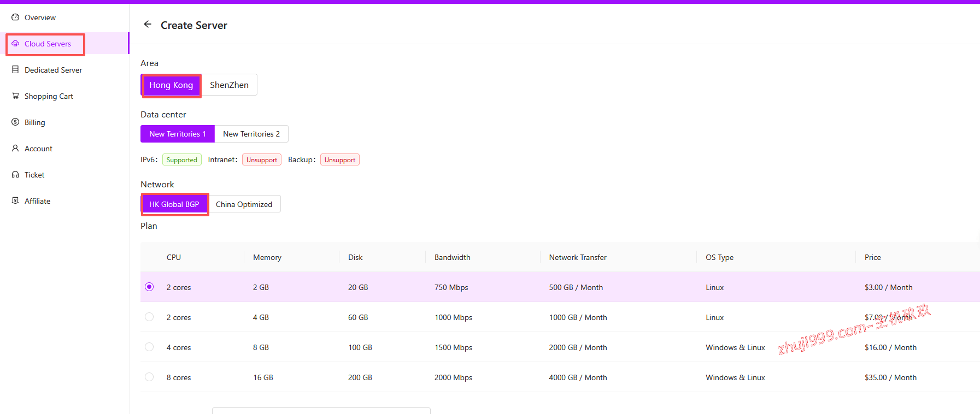Pick the 8 cores 16 GB plan radio
This screenshot has height=414, width=980.
149,377
